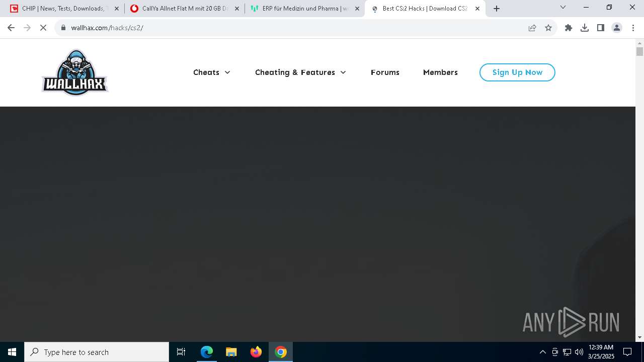Image resolution: width=644 pixels, height=362 pixels.
Task: Open the tab search chevron
Action: [563, 7]
